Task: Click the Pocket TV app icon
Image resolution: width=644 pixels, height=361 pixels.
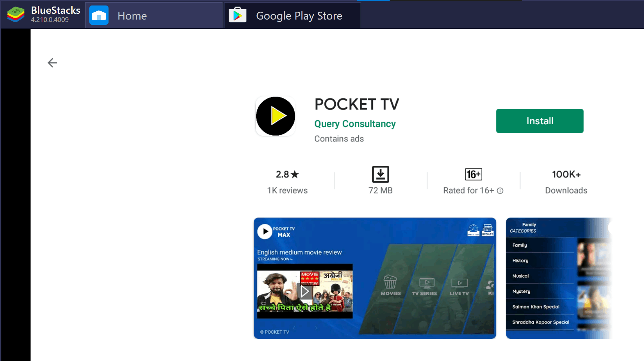Action: pyautogui.click(x=275, y=116)
